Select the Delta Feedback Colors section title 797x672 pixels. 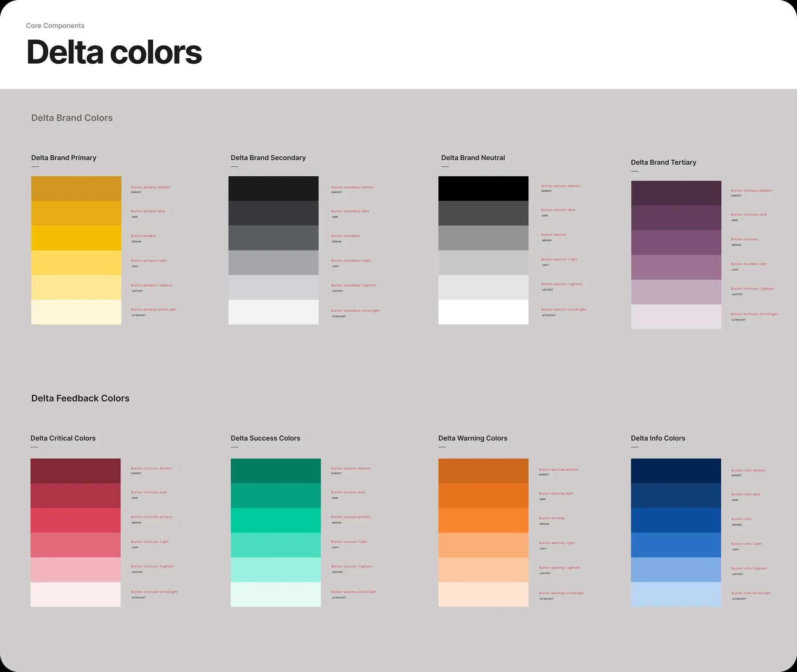(x=80, y=398)
